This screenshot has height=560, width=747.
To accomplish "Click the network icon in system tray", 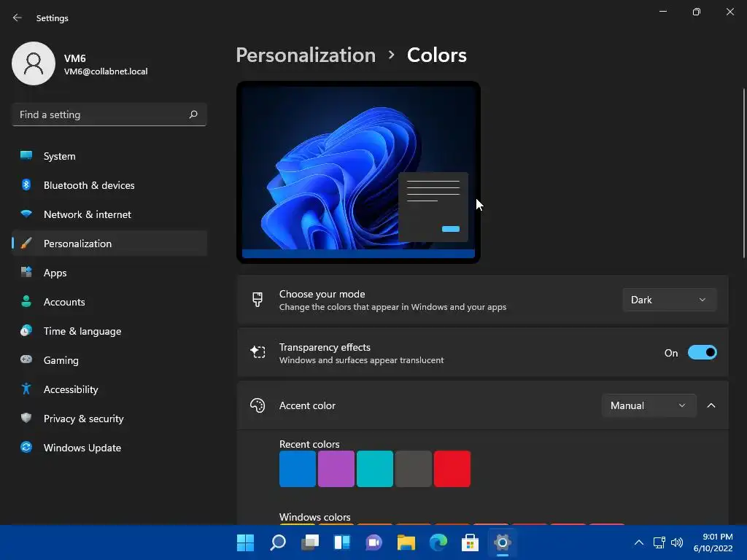I will tap(659, 542).
